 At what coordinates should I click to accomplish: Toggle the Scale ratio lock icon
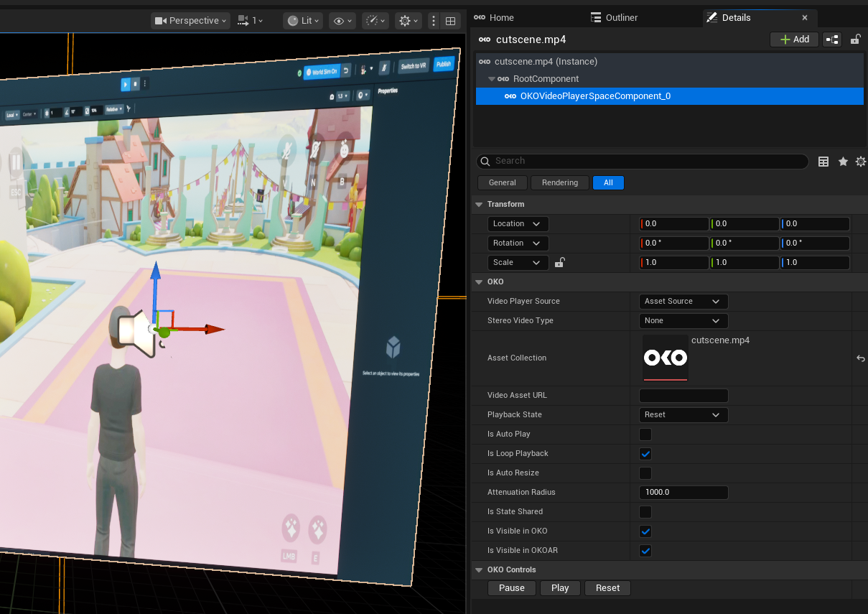tap(559, 263)
